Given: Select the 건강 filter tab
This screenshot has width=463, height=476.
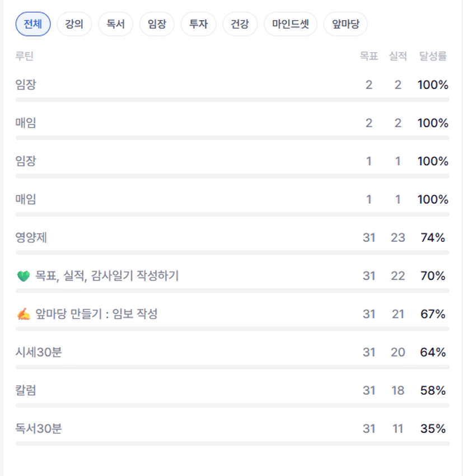Looking at the screenshot, I should (x=240, y=24).
